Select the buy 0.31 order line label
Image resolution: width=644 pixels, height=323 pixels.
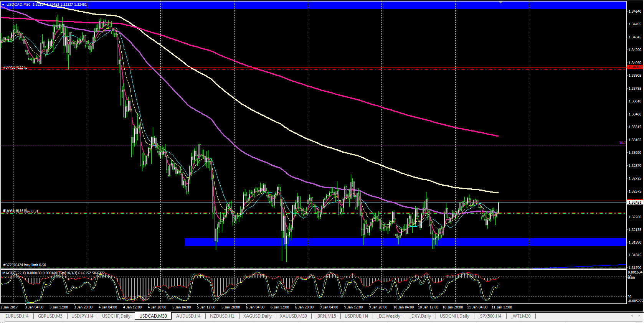point(21,211)
